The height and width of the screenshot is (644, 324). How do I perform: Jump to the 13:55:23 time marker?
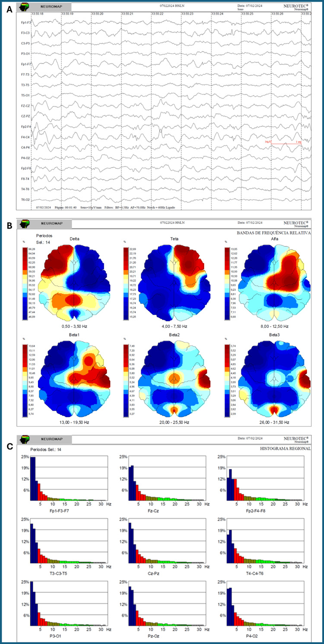coord(187,14)
